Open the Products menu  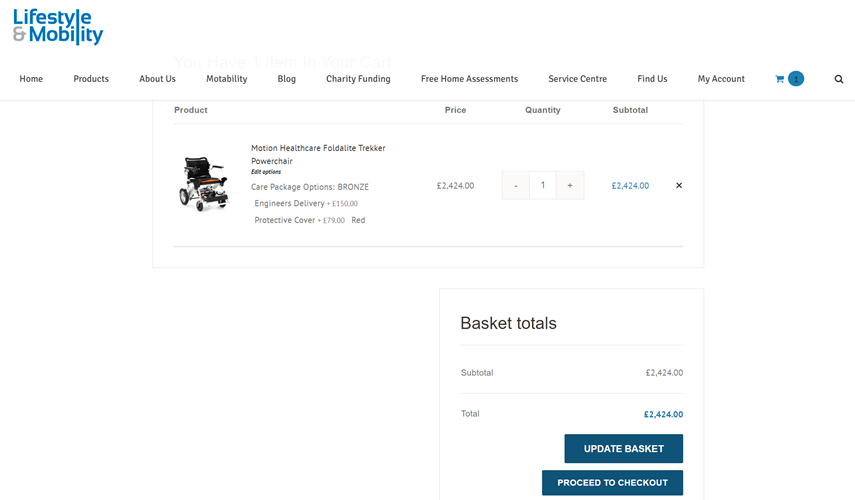coord(91,79)
